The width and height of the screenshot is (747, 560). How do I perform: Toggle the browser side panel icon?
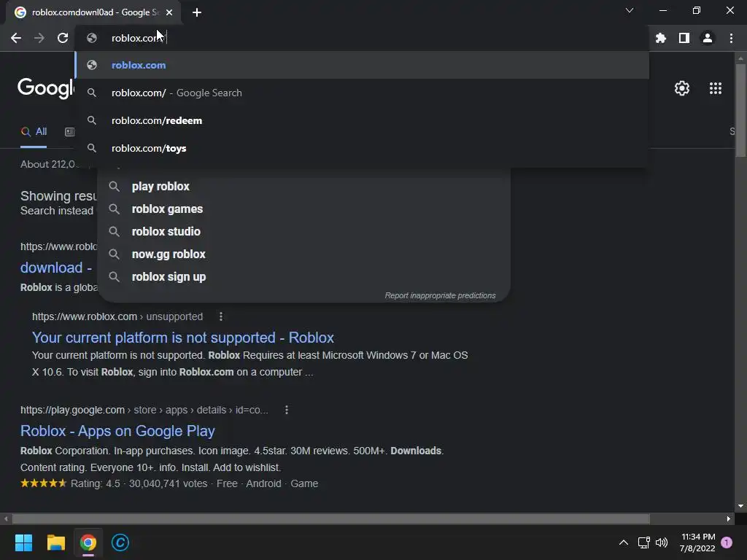tap(684, 38)
